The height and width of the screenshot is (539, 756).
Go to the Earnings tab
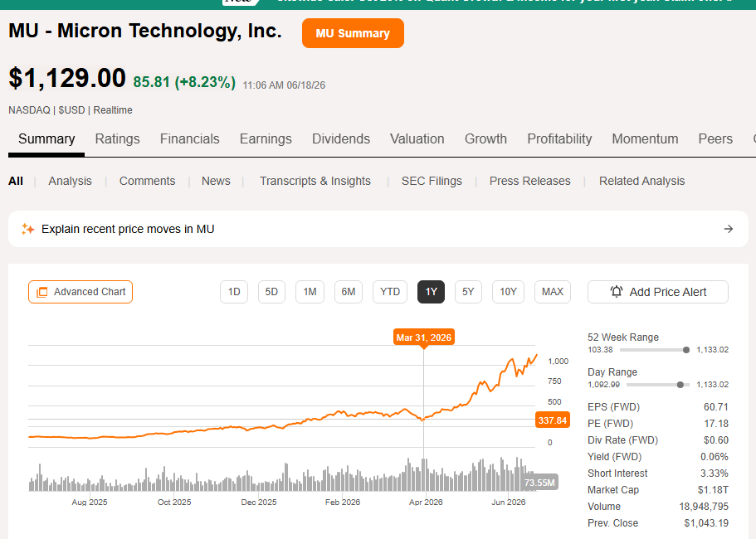[266, 138]
